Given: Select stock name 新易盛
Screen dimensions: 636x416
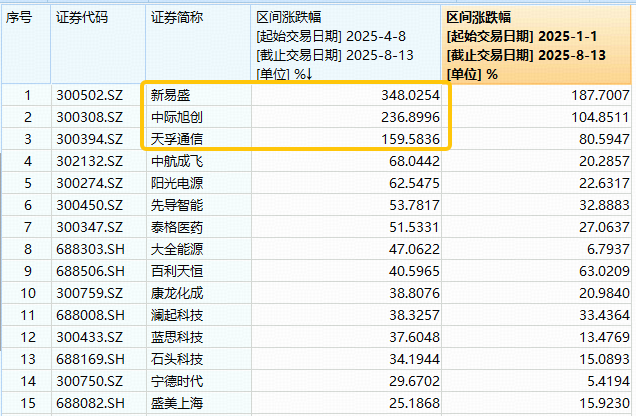Looking at the screenshot, I should coord(170,95).
